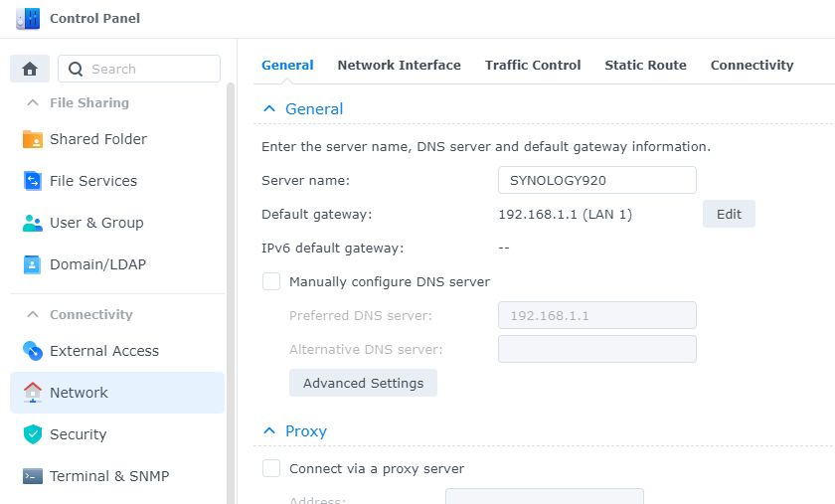The image size is (835, 504).
Task: Click the Security shield icon
Action: tap(33, 434)
